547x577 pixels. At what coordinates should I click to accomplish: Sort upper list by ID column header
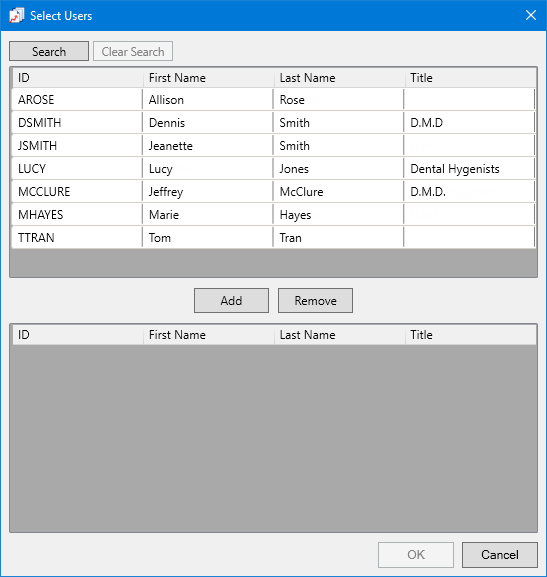coord(78,78)
